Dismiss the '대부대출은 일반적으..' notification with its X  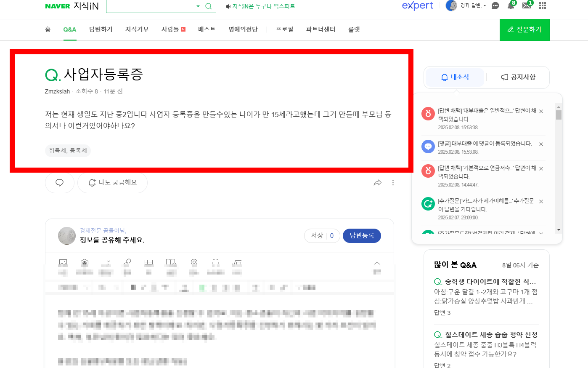coord(541,112)
